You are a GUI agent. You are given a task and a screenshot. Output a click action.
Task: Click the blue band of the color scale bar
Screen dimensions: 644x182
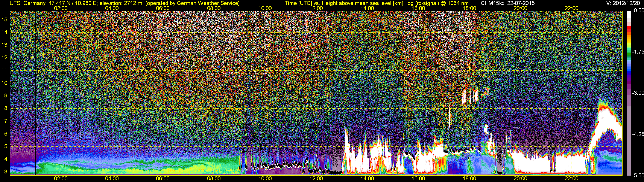[x=629, y=71]
